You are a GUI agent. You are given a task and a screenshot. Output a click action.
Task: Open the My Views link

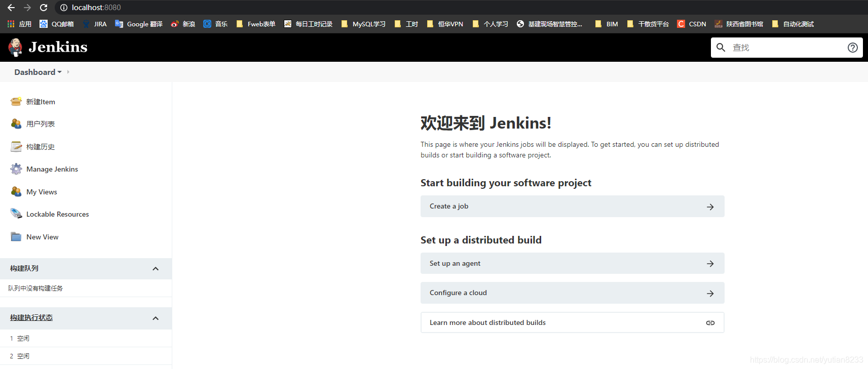pyautogui.click(x=42, y=192)
